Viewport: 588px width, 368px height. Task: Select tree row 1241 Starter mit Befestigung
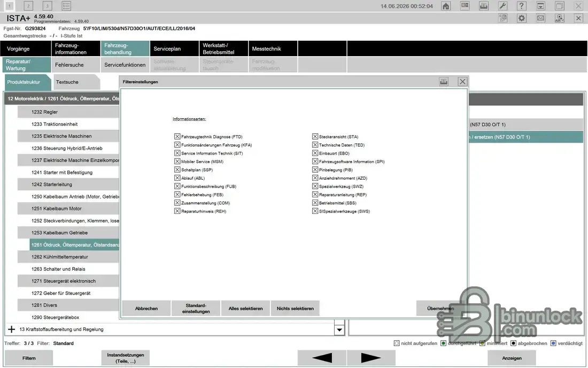pyautogui.click(x=68, y=173)
